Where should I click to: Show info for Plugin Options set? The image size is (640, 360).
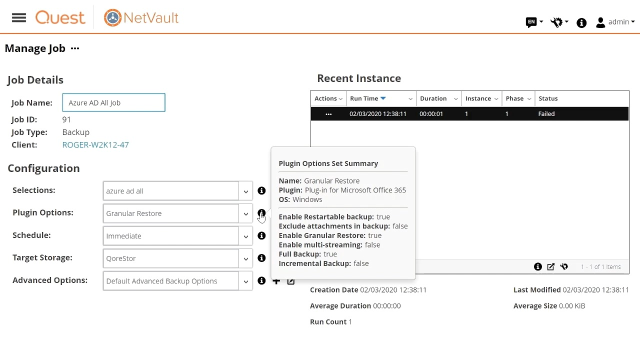[x=262, y=213]
